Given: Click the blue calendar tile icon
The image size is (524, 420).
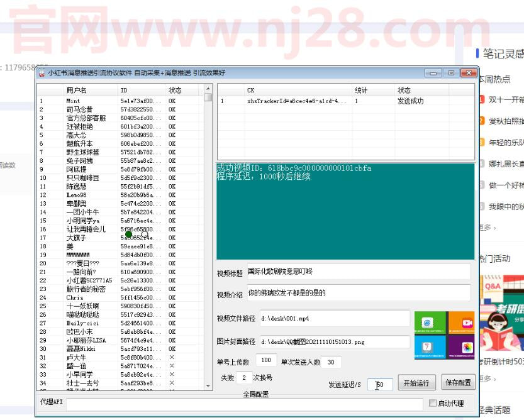Looking at the screenshot, I should pos(428,346).
